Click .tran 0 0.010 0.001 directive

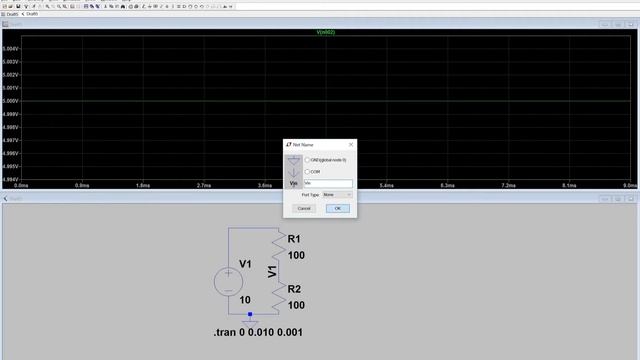(x=258, y=332)
